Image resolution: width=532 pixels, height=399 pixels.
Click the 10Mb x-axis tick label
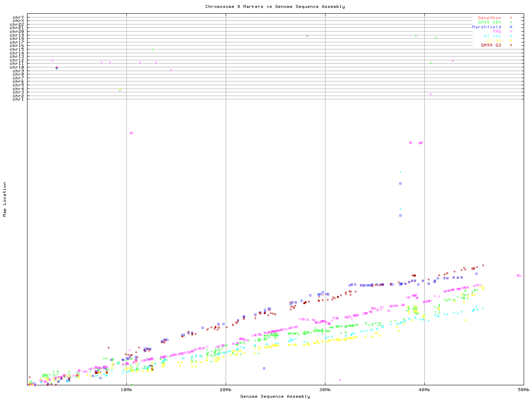coord(126,390)
